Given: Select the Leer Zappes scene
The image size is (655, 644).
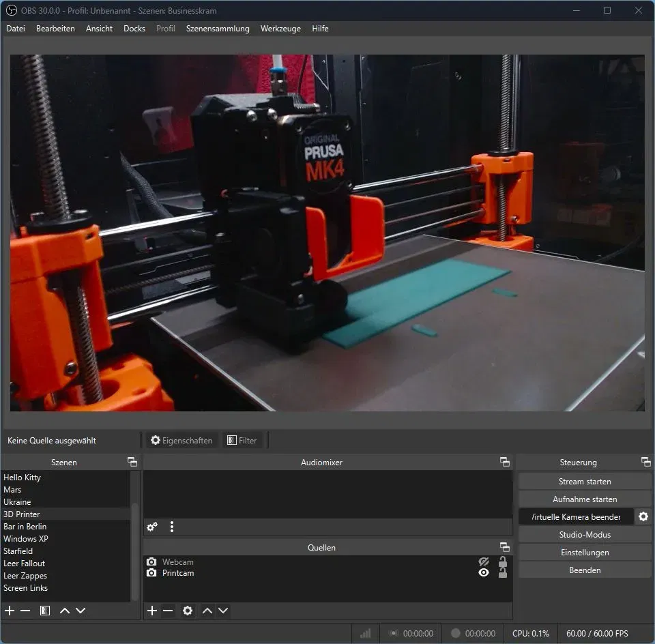Looking at the screenshot, I should tap(66, 576).
